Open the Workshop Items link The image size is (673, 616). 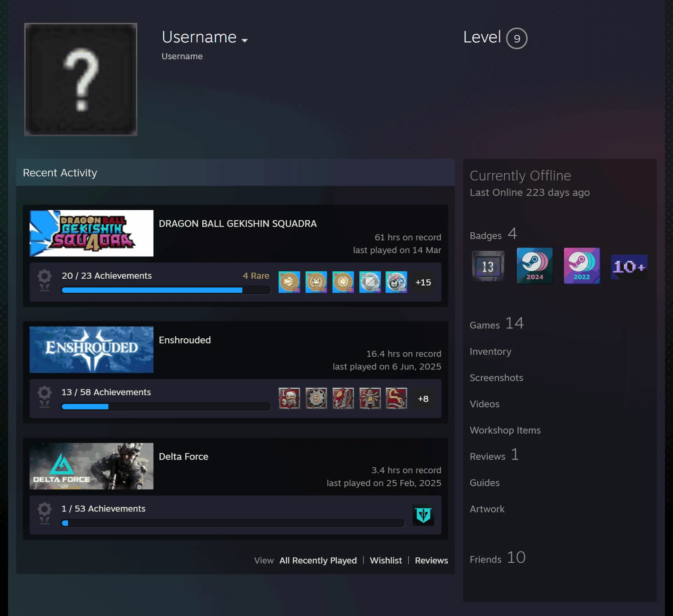click(x=505, y=430)
